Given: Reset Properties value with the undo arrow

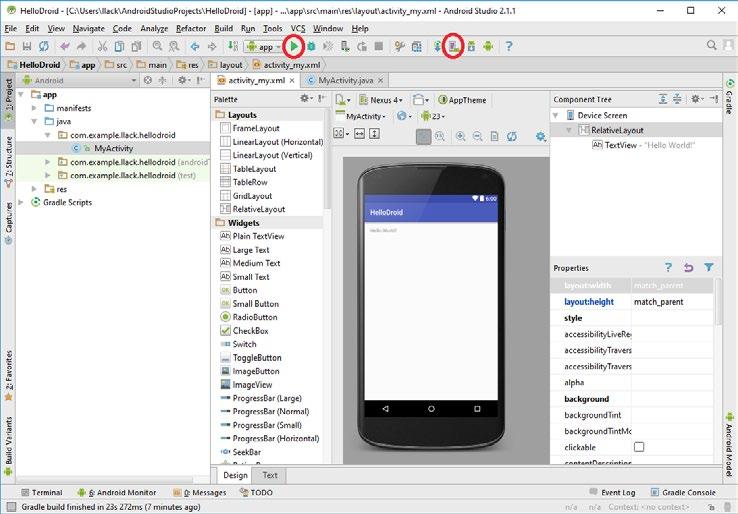Looking at the screenshot, I should pos(689,268).
